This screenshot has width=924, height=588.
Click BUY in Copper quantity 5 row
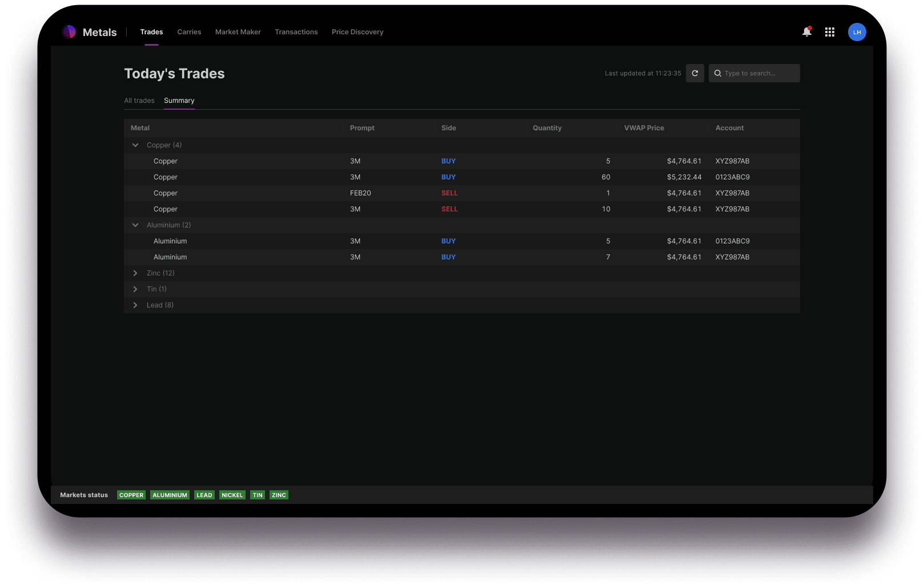(x=448, y=161)
